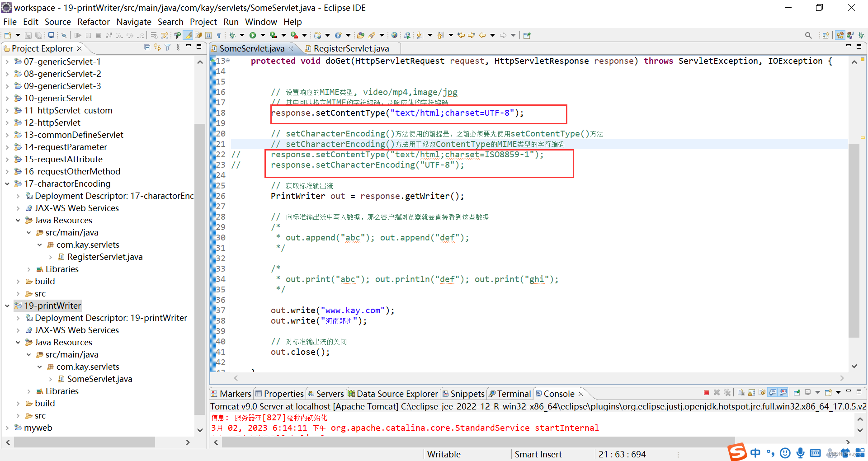Click the Back navigation arrow icon
This screenshot has width=868, height=461.
pyautogui.click(x=482, y=35)
